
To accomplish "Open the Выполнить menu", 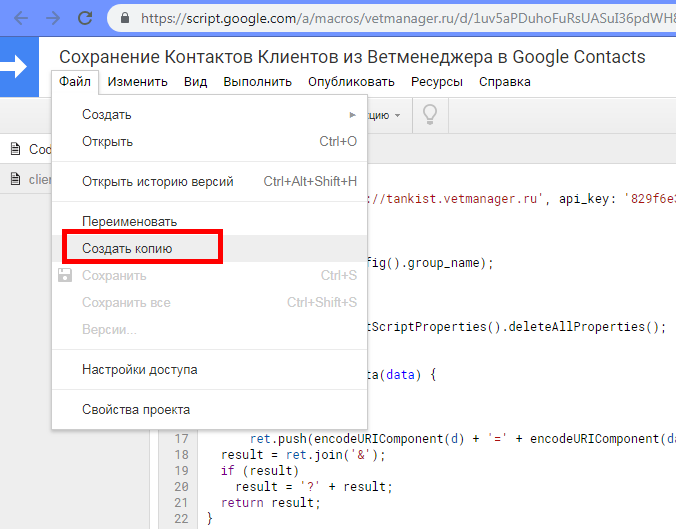I will click(257, 81).
